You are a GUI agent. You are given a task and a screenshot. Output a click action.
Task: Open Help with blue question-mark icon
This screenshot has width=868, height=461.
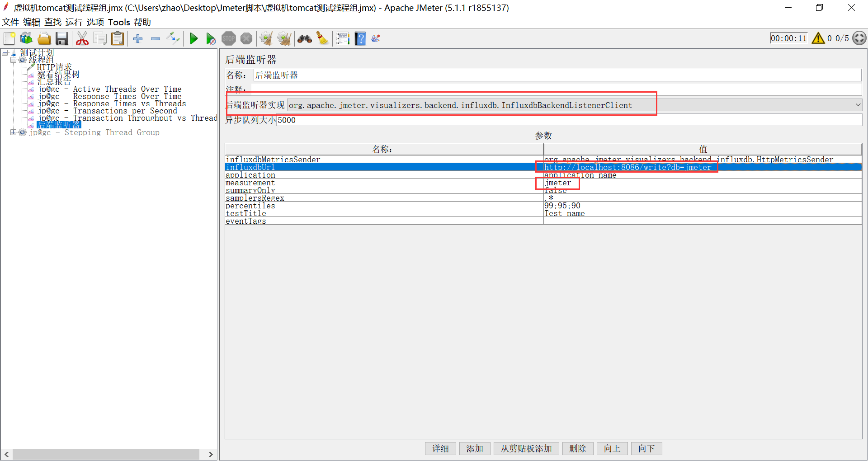[360, 39]
